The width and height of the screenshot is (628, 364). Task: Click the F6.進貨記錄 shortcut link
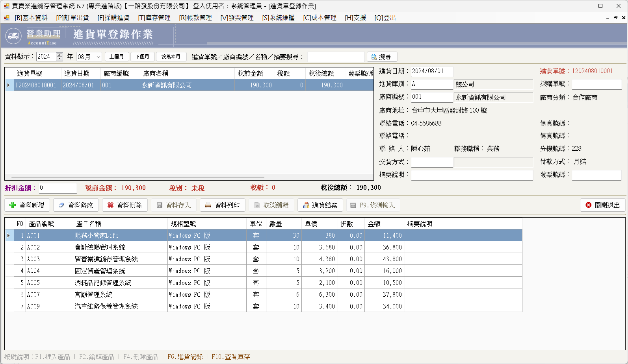pos(185,357)
